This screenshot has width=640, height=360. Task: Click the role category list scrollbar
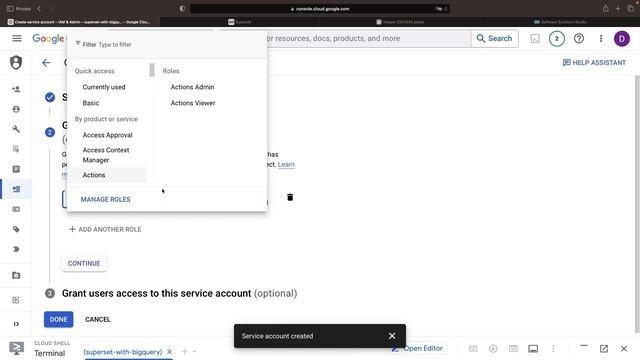pos(152,70)
